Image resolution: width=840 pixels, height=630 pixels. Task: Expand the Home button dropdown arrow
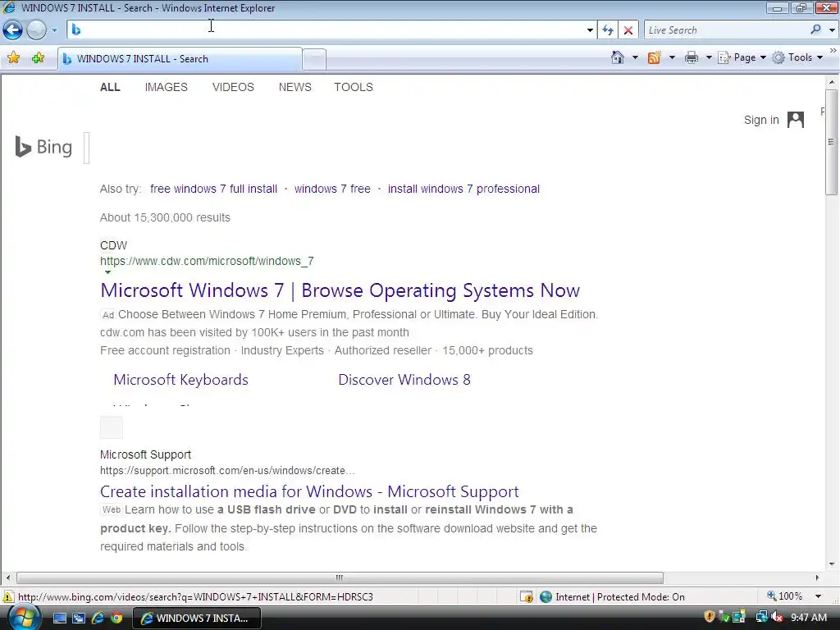[636, 57]
